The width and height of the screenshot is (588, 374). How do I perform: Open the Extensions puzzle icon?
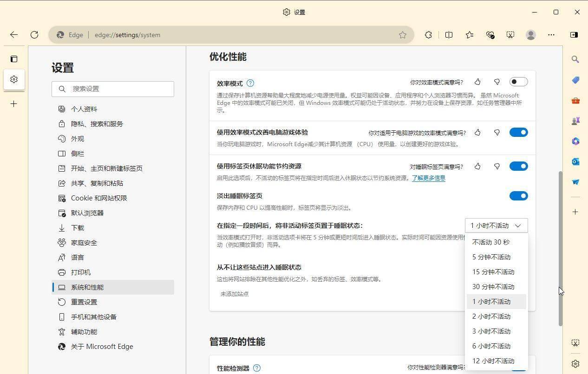428,35
